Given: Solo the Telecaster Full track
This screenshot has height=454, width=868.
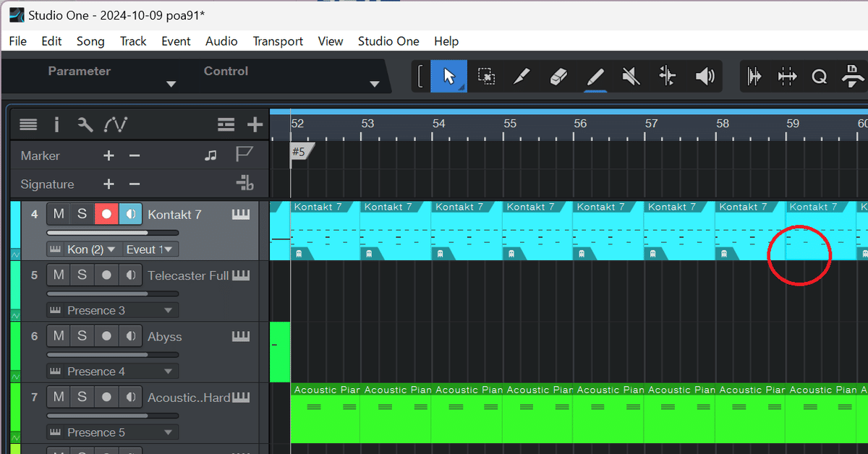Looking at the screenshot, I should (82, 275).
